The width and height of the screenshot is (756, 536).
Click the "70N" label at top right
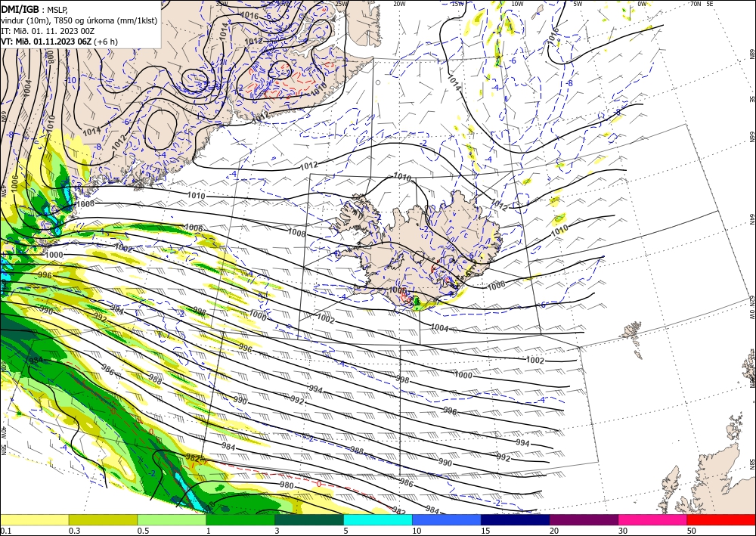[x=696, y=4]
